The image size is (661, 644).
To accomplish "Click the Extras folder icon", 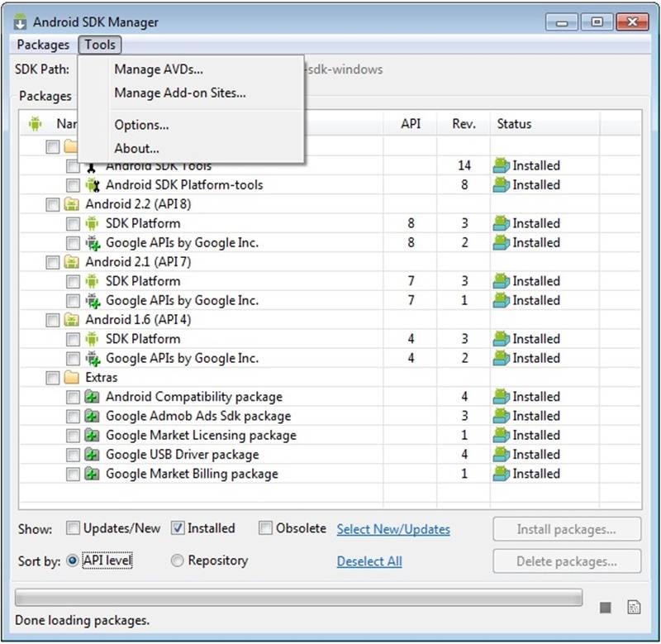I will 72,378.
